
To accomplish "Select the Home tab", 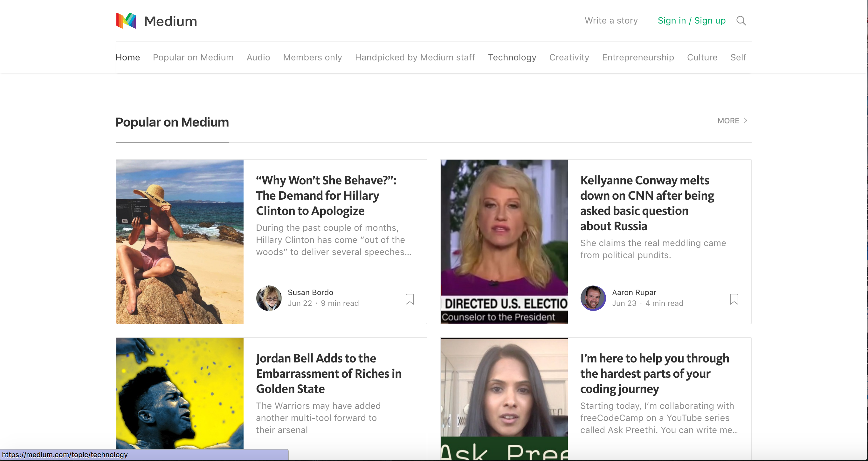I will tap(128, 57).
